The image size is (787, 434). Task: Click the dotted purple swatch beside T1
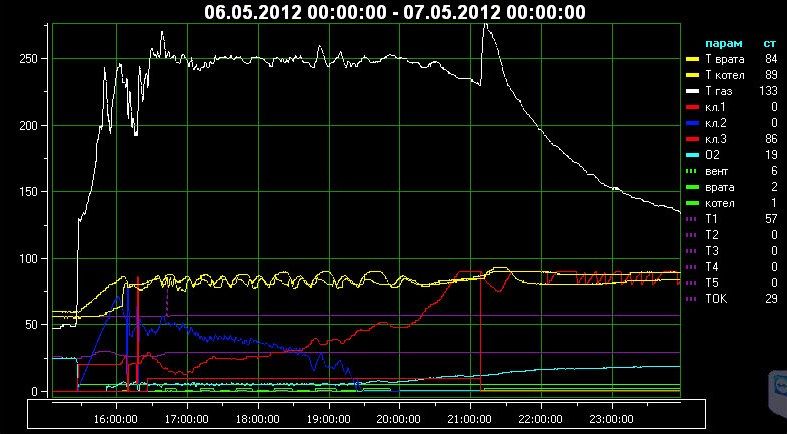693,219
